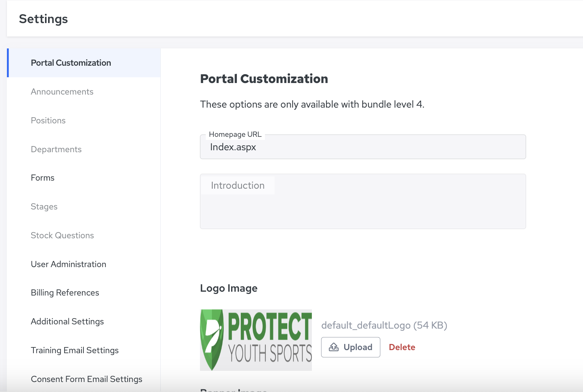Image resolution: width=583 pixels, height=392 pixels.
Task: Click the default_defaultLogo (54 KB) filename
Action: tap(384, 325)
